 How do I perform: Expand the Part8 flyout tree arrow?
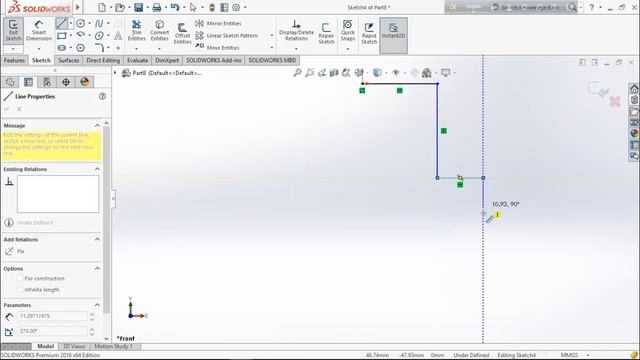(x=115, y=73)
